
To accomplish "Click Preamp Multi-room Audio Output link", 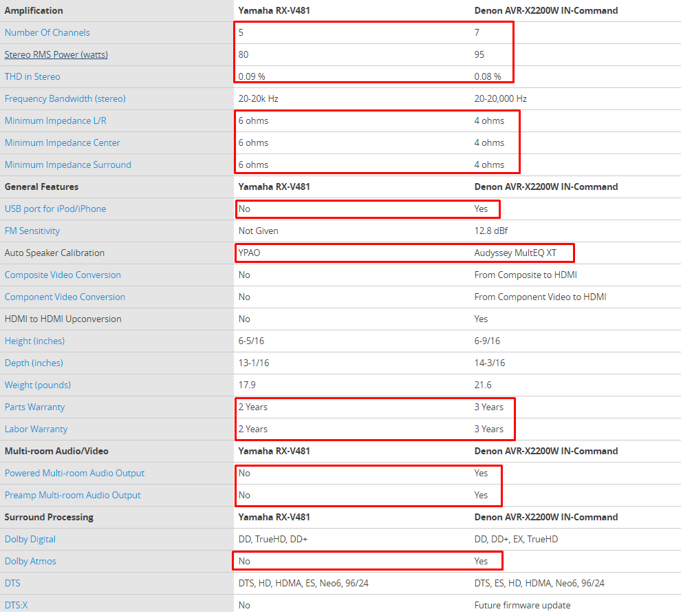I will [72, 496].
